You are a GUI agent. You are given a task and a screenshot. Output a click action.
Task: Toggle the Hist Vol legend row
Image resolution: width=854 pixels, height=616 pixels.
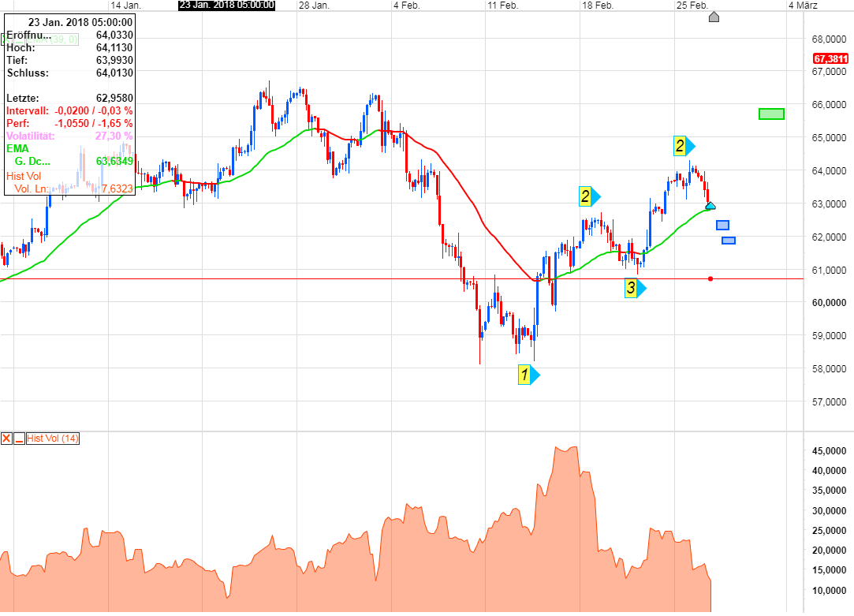(24, 176)
